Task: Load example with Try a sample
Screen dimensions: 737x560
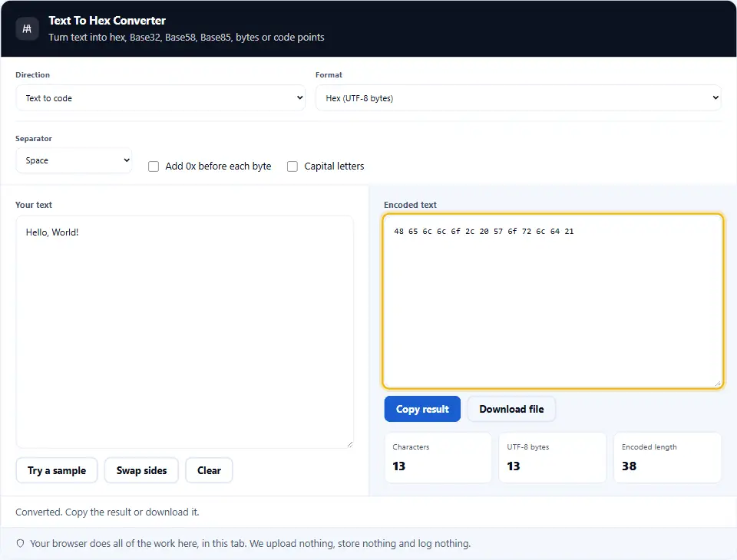Action: [x=57, y=470]
